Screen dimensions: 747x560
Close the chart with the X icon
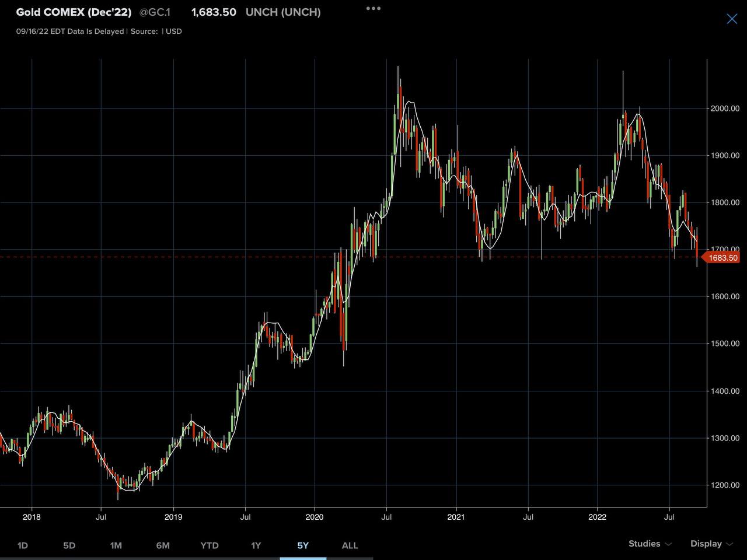point(732,19)
